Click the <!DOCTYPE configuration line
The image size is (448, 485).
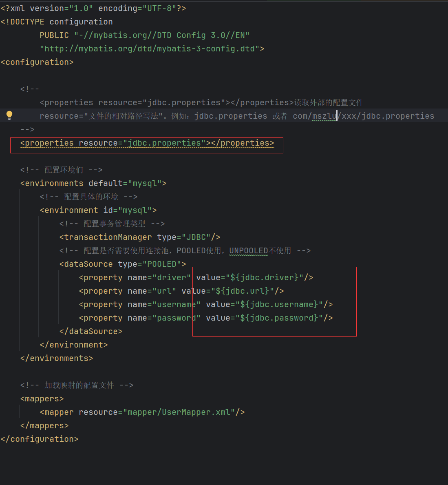(x=57, y=22)
